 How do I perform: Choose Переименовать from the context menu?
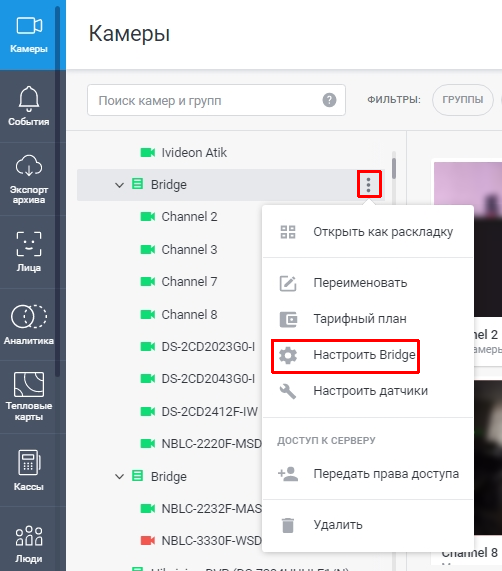(368, 283)
